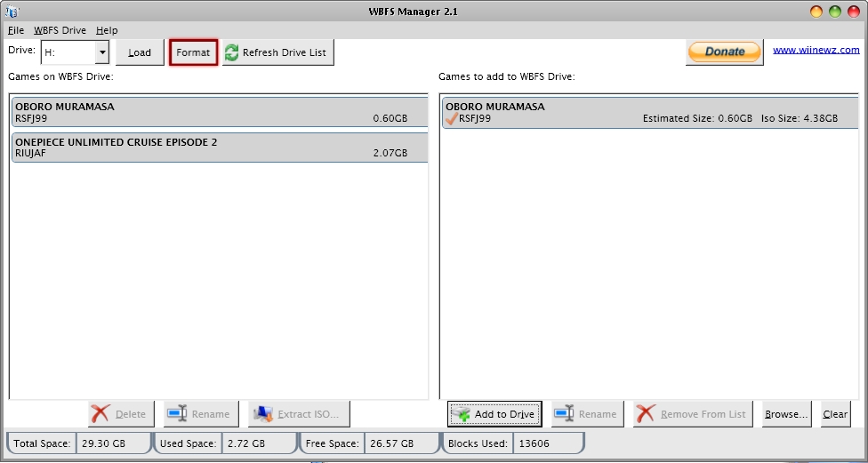The height and width of the screenshot is (463, 868).
Task: Click the Add to Drive disk icon
Action: click(461, 414)
